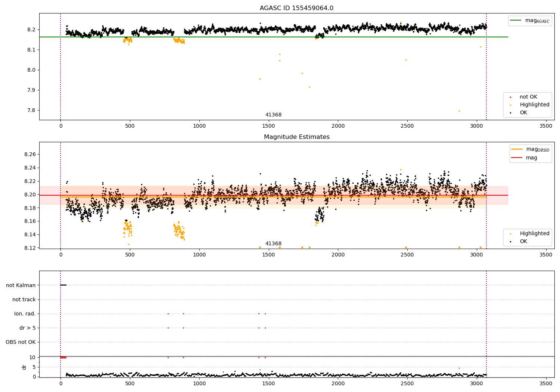
Task: Click the 'not Kalman' axis label
Action: [21, 285]
